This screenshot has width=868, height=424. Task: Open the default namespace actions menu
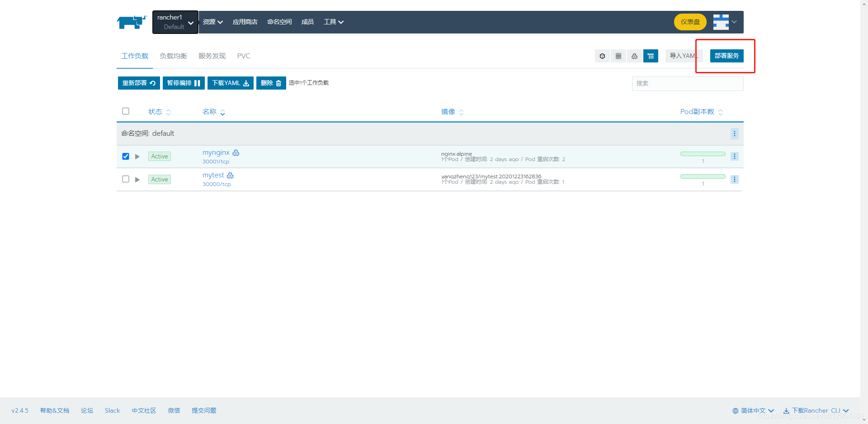tap(734, 133)
